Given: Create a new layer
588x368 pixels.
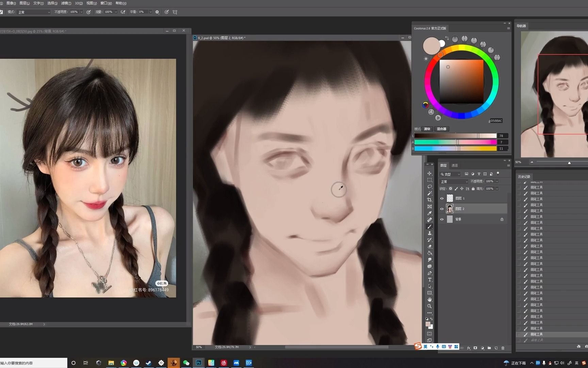Looking at the screenshot, I should (496, 348).
